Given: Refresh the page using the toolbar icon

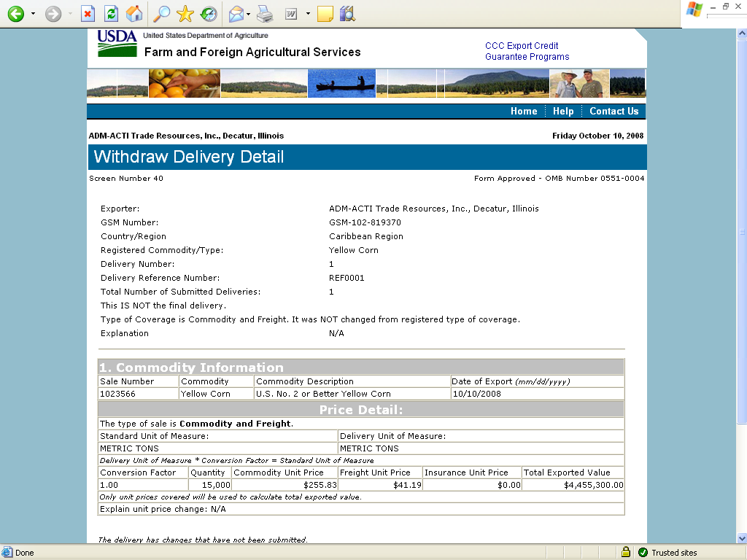Looking at the screenshot, I should tap(111, 14).
